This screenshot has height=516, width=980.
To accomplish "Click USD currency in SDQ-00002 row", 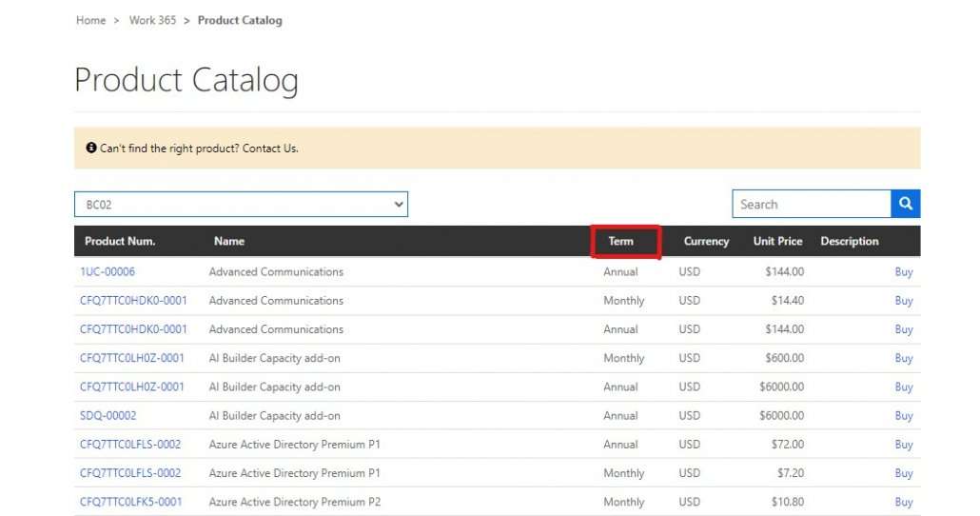I will pos(690,415).
